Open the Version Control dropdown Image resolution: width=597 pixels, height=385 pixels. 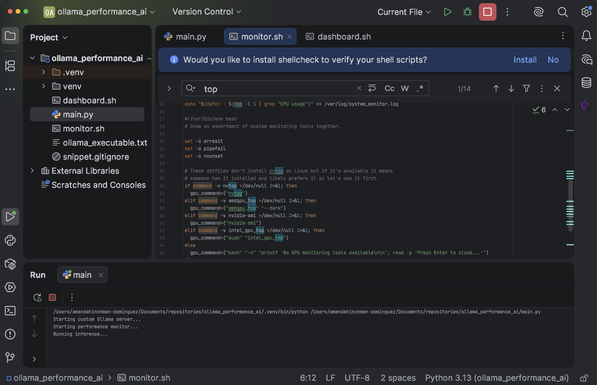(206, 12)
